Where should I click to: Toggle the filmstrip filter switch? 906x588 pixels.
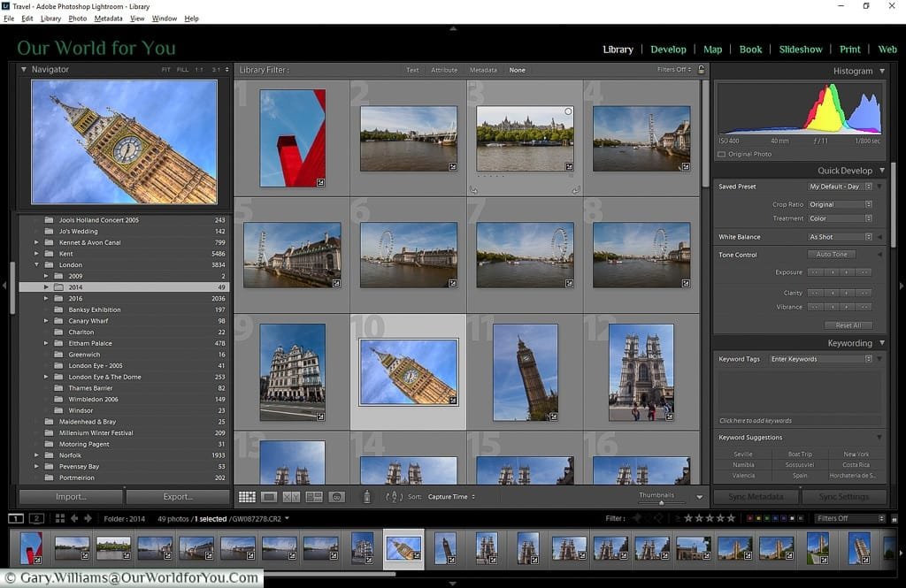tap(894, 519)
